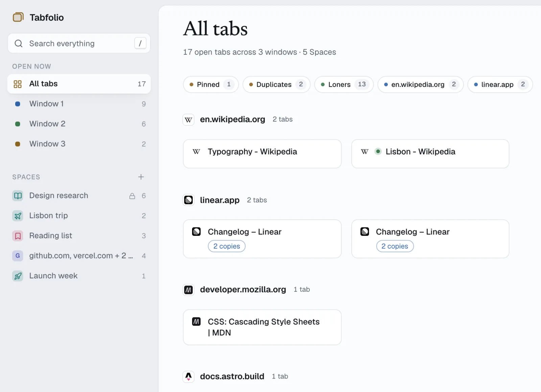The width and height of the screenshot is (541, 392).
Task: Add a new space with plus icon
Action: pos(141,177)
